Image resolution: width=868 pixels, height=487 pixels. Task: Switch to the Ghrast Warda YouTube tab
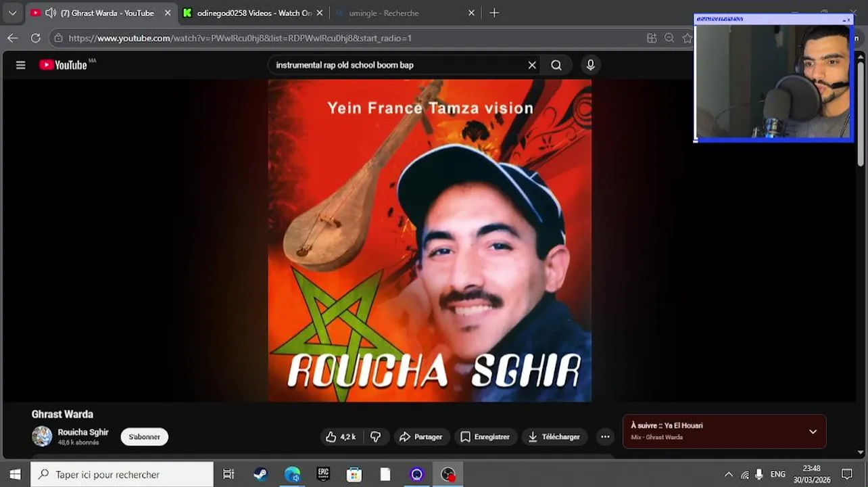(x=101, y=13)
